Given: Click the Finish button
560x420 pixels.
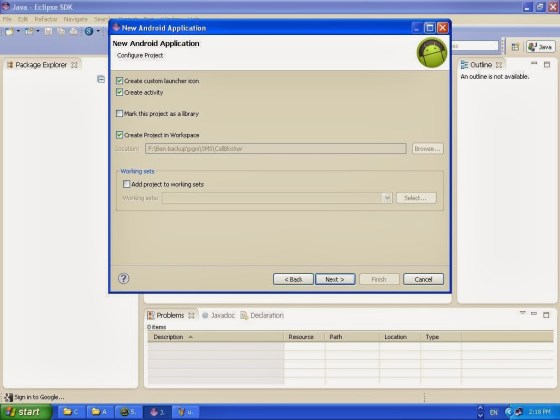Looking at the screenshot, I should click(x=379, y=279).
